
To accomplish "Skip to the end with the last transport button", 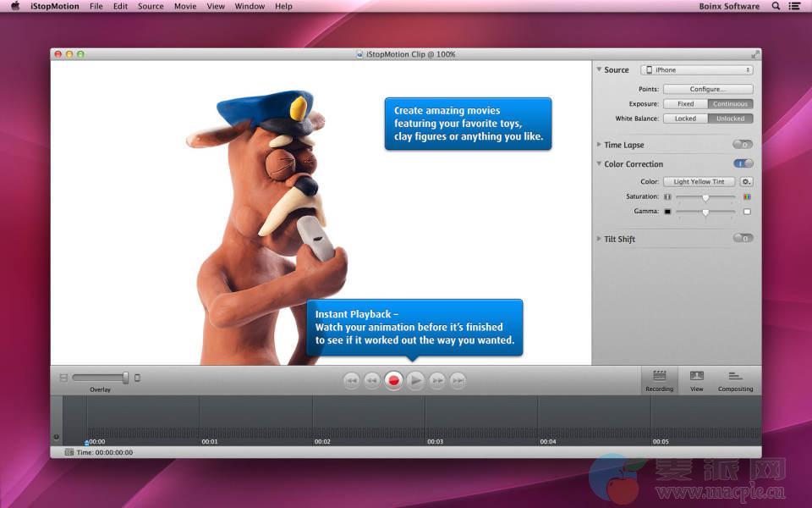I will click(x=458, y=381).
